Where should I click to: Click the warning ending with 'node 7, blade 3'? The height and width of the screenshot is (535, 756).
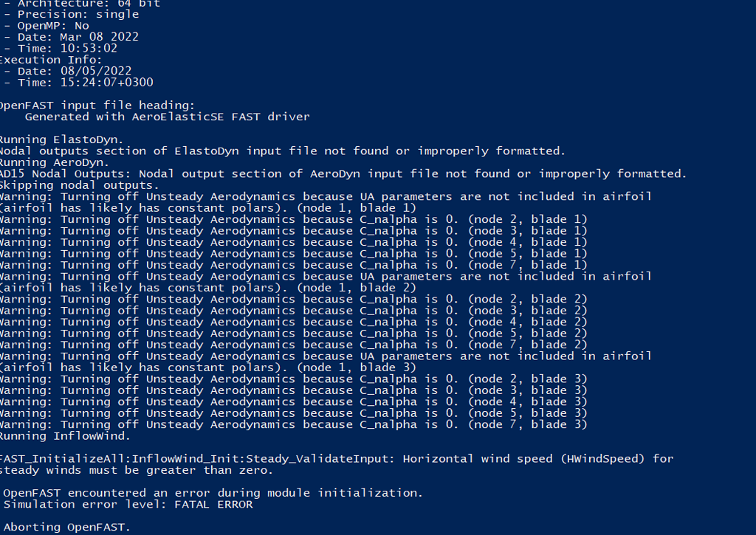click(x=294, y=425)
